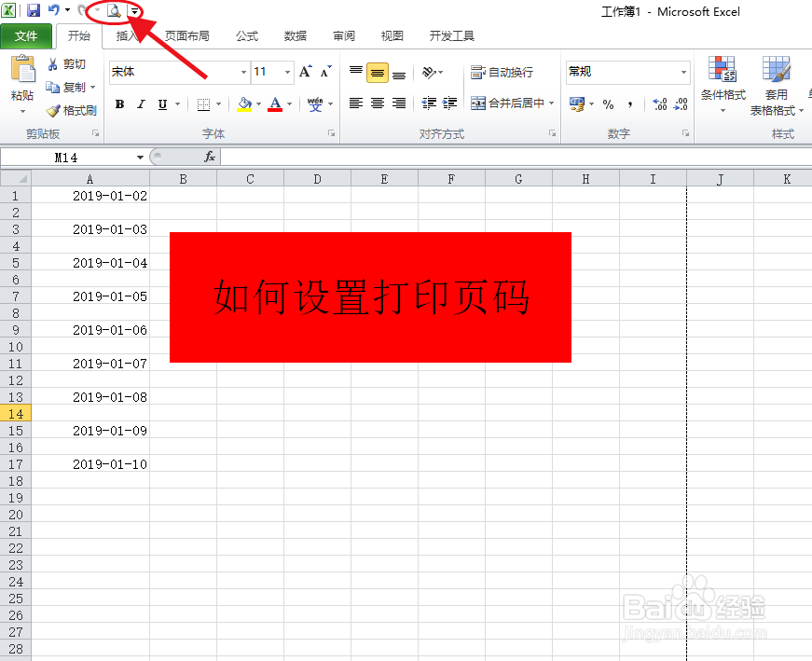
Task: Enable 自动换行 wrap text
Action: coord(508,72)
